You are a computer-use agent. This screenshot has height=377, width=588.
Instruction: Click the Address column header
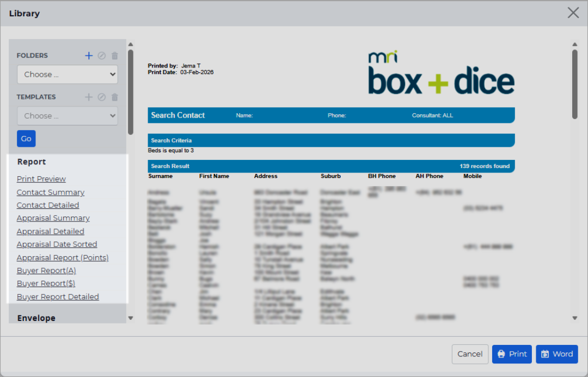tap(266, 176)
